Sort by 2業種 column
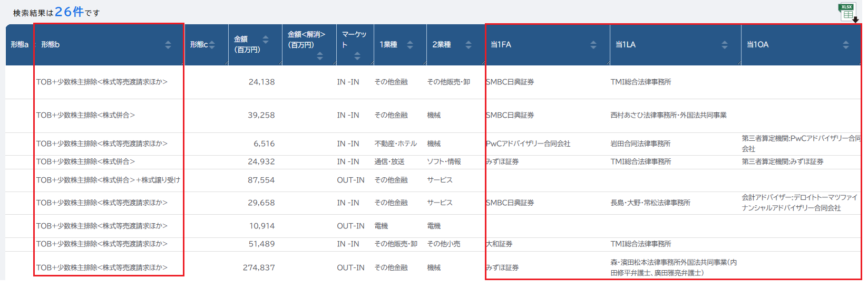 (x=469, y=45)
